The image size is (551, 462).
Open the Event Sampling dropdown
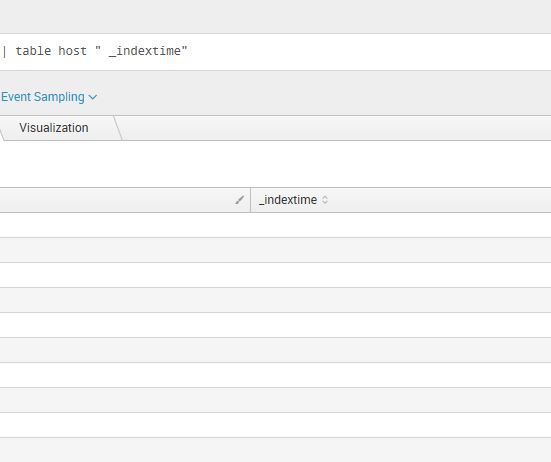49,97
